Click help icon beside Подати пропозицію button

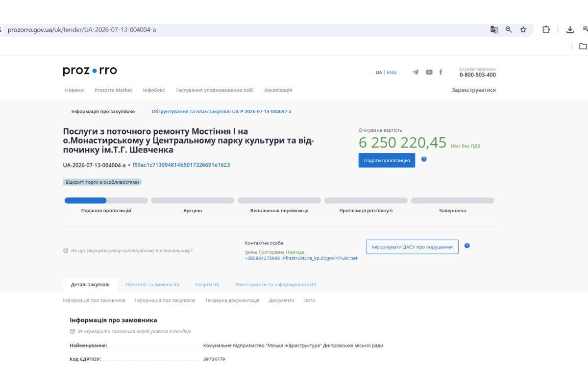click(424, 159)
